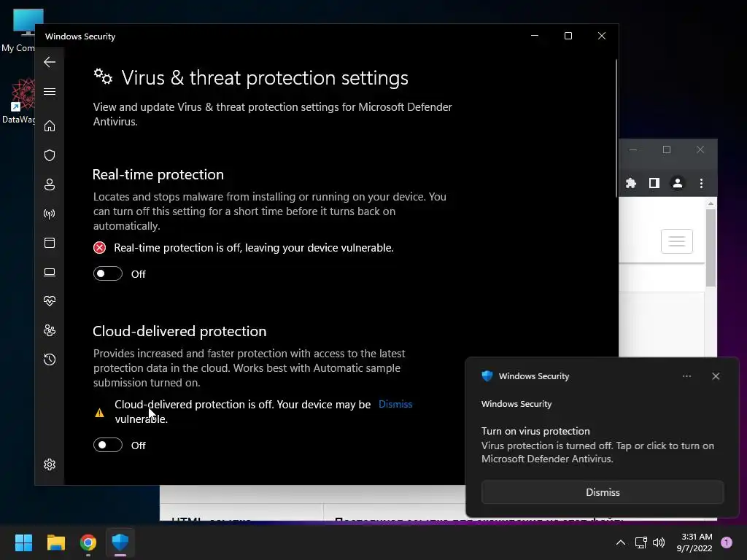Toggle Cloud-delivered protection switch on
Image resolution: width=747 pixels, height=560 pixels.
click(108, 445)
